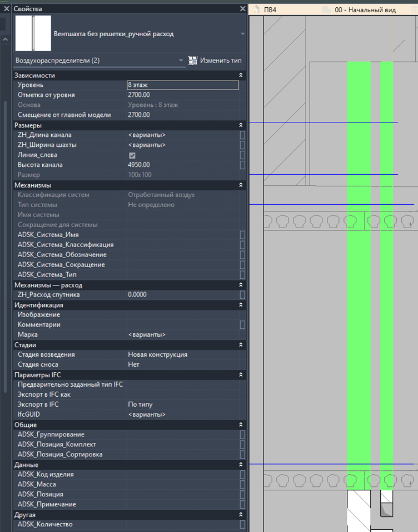Toggle the Линия_слева checkbox
418x532 pixels.
132,155
